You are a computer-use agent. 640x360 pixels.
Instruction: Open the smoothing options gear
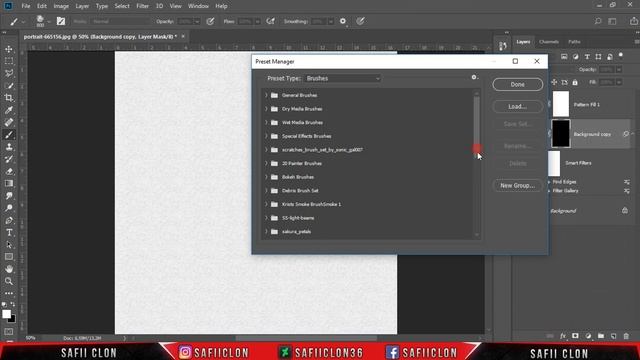point(343,21)
